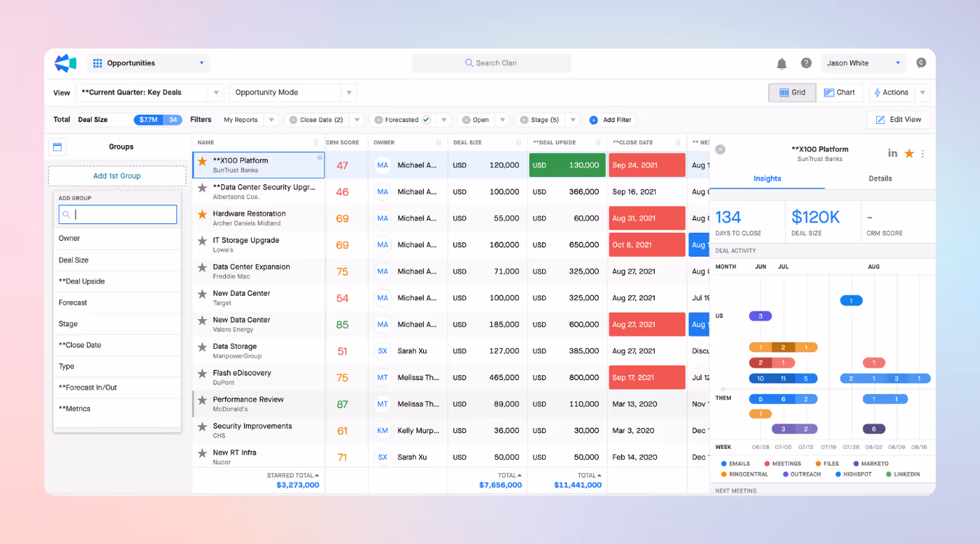Select **Forecast In/Out in Add Group list
Screen dimensions: 980x544
coord(117,387)
